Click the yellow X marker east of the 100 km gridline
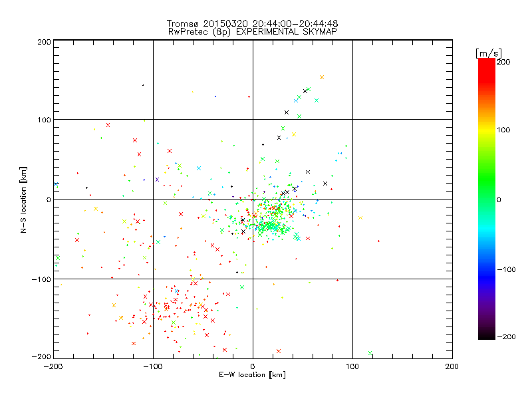This screenshot has width=532, height=399. click(x=360, y=218)
